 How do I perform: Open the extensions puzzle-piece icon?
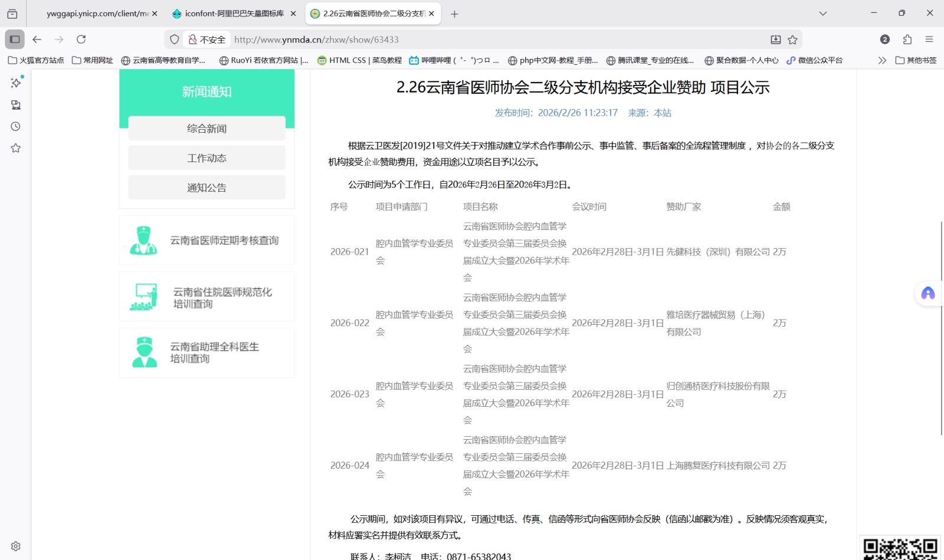(907, 39)
